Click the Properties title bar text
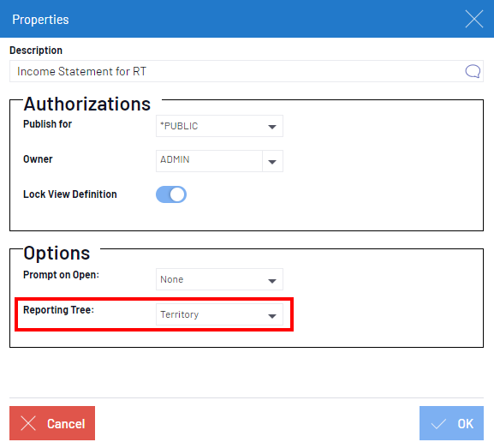494x448 pixels. click(40, 20)
